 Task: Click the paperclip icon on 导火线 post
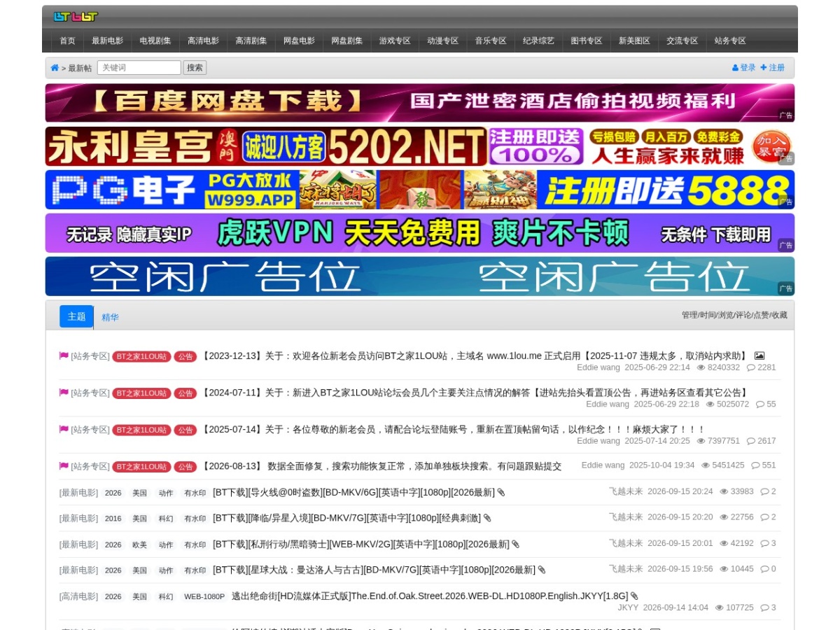(x=501, y=493)
